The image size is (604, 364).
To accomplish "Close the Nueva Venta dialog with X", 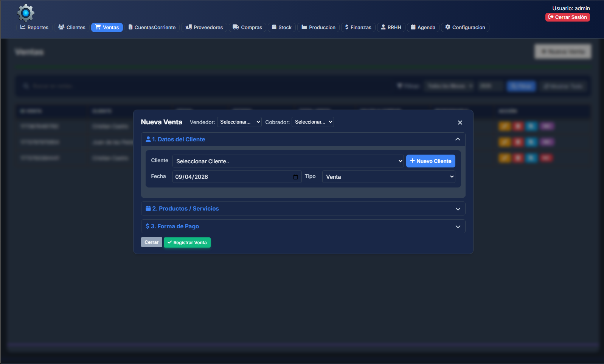I will tap(460, 122).
